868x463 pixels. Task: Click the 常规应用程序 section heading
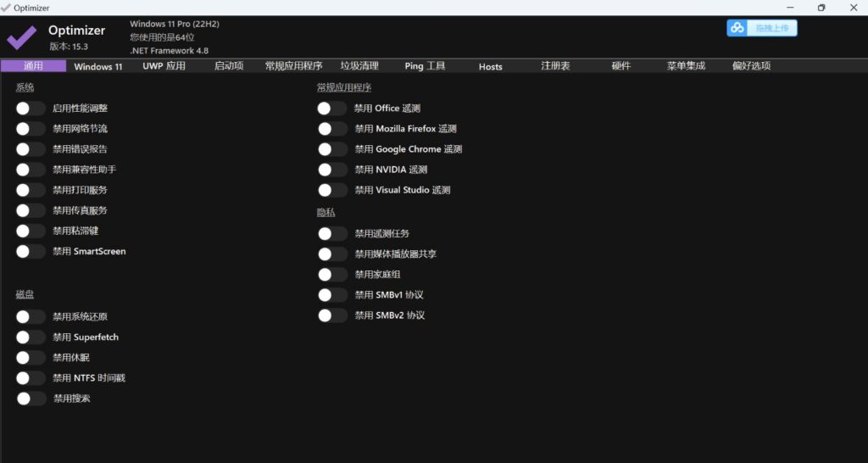click(x=344, y=87)
